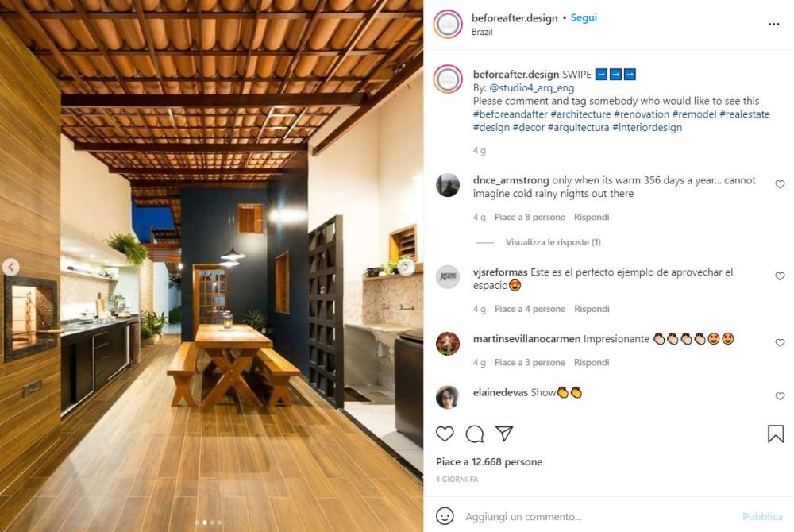Open beforeafter.design profile avatar in header
Screen dimensions: 794x532
[x=448, y=24]
